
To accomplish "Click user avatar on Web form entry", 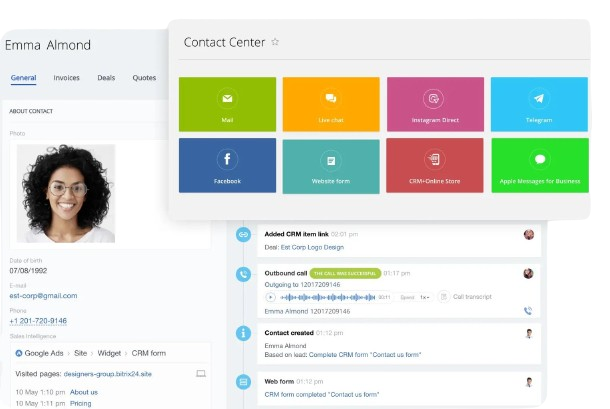I will [529, 382].
